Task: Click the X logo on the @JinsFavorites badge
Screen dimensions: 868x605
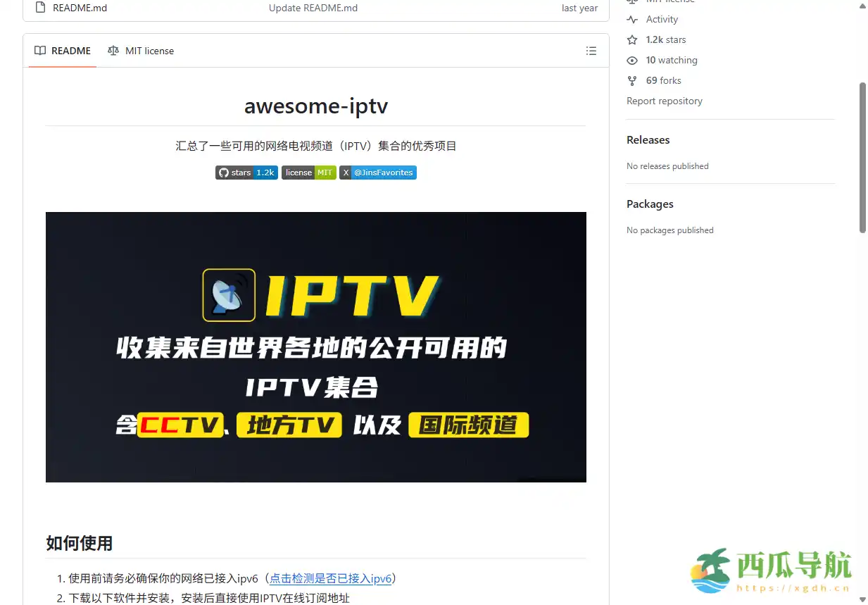Action: pos(346,172)
